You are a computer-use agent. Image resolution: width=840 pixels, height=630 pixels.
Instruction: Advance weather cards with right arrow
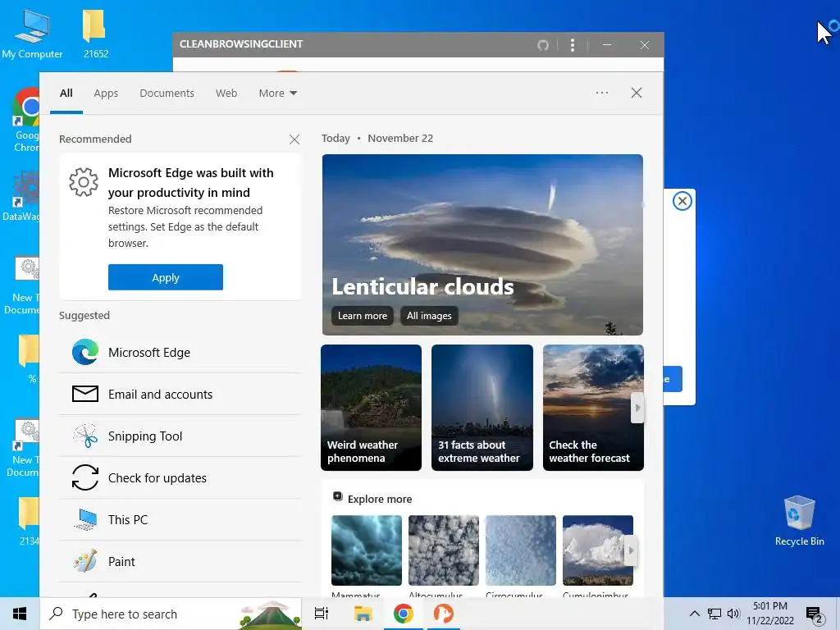[x=637, y=408]
